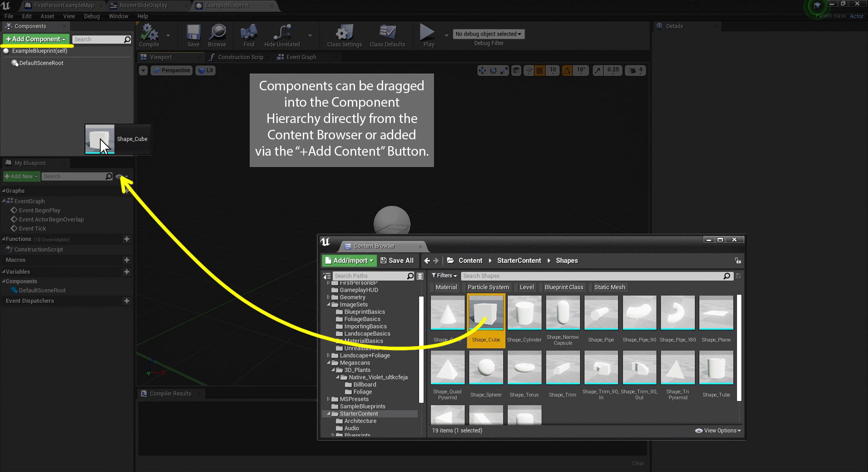Open scale snap 0.25 dropdown

[613, 70]
